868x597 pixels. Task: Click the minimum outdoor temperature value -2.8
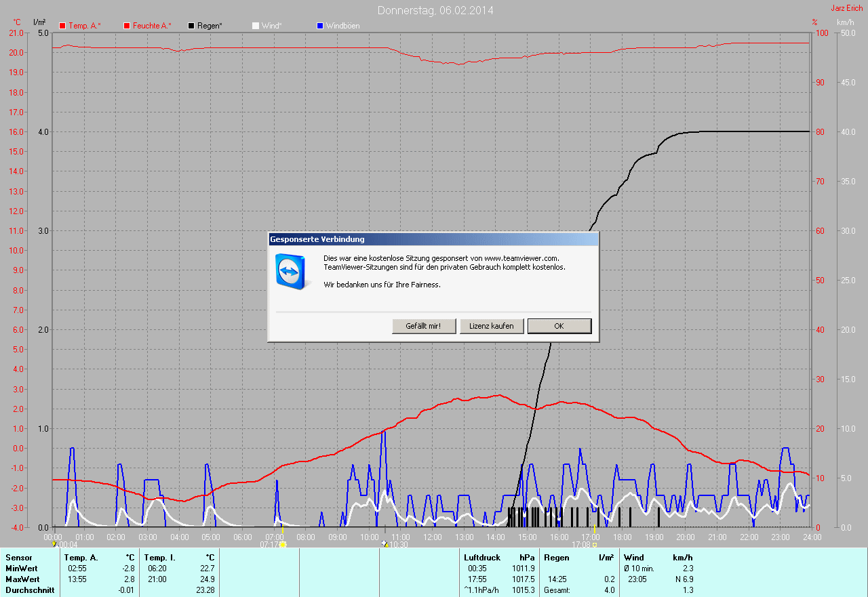[128, 569]
